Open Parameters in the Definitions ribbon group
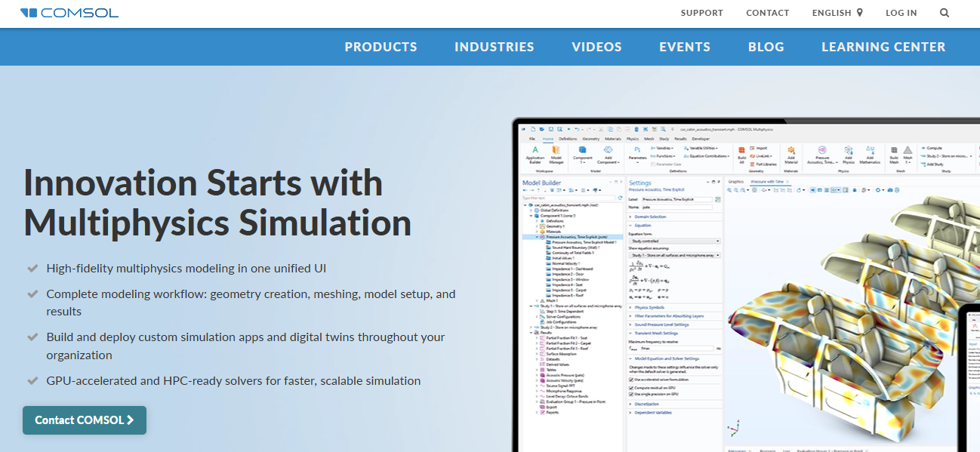 637,155
